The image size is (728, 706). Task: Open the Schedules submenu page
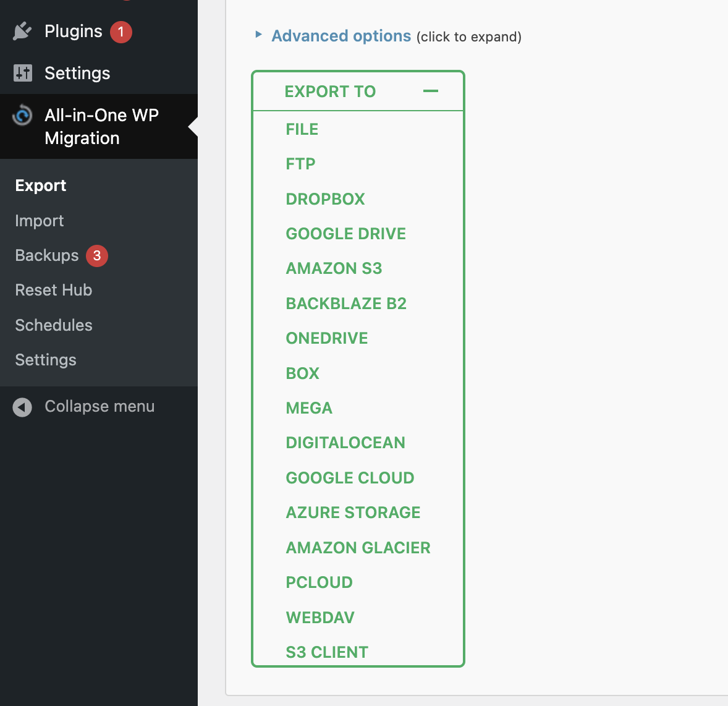54,325
